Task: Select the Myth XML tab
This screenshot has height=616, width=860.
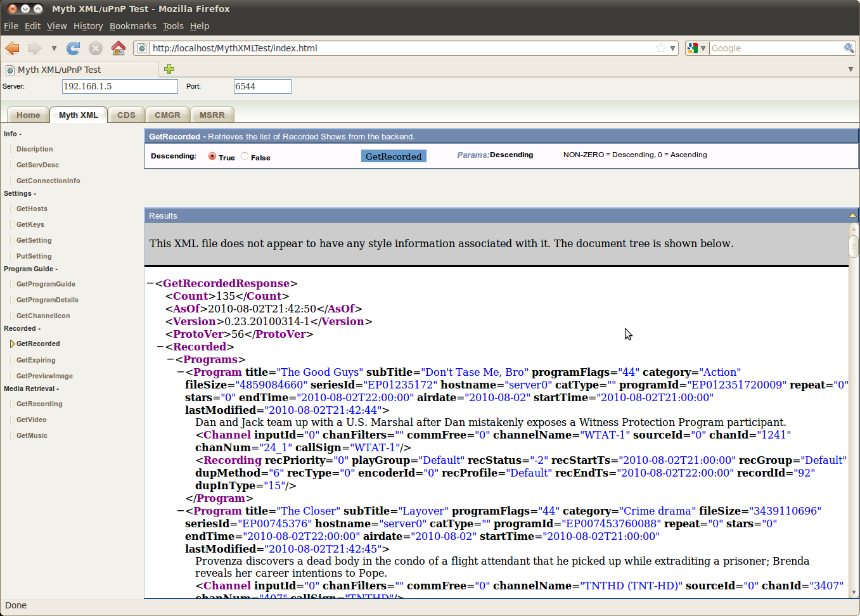Action: [79, 115]
